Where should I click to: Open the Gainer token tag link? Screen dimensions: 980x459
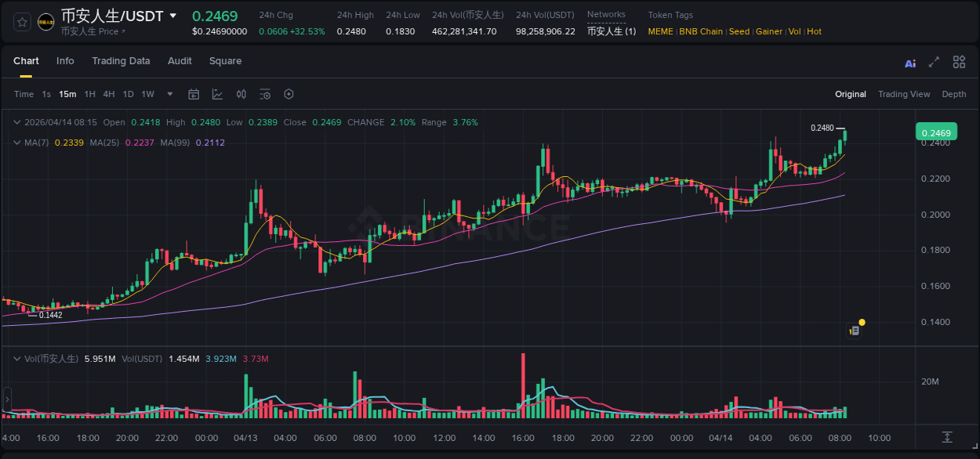click(x=768, y=31)
